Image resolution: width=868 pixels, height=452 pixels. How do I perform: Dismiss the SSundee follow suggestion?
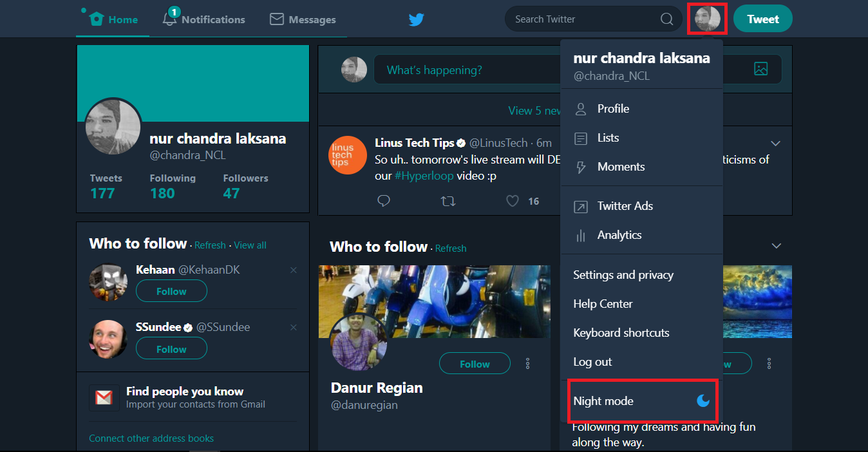294,328
